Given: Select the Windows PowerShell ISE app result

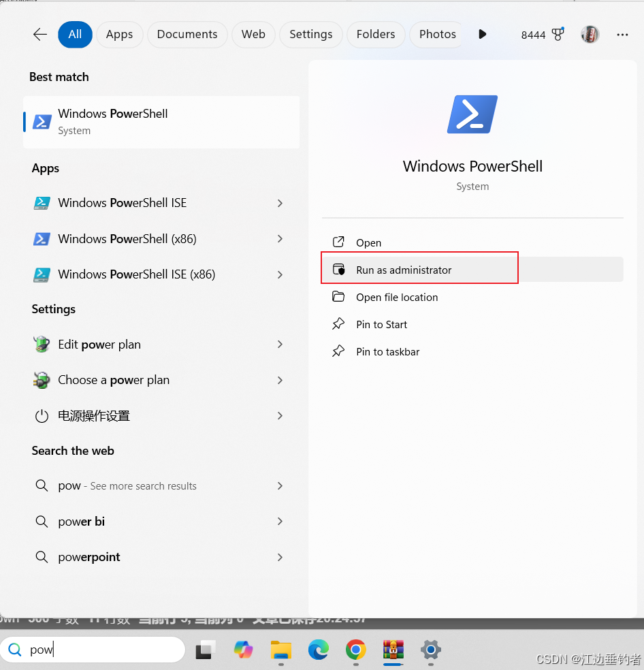Looking at the screenshot, I should [x=161, y=203].
